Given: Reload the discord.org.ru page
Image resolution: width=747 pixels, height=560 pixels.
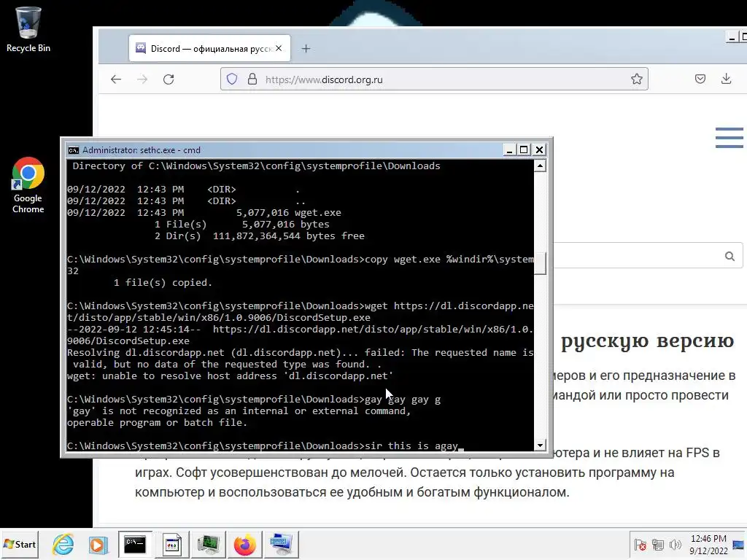Looking at the screenshot, I should tap(169, 79).
